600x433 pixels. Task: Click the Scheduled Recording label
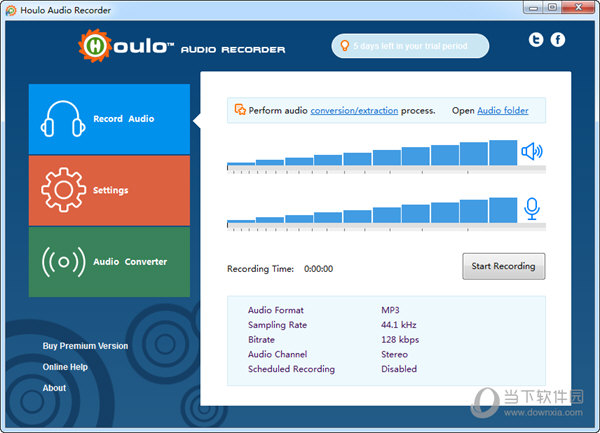[x=291, y=369]
